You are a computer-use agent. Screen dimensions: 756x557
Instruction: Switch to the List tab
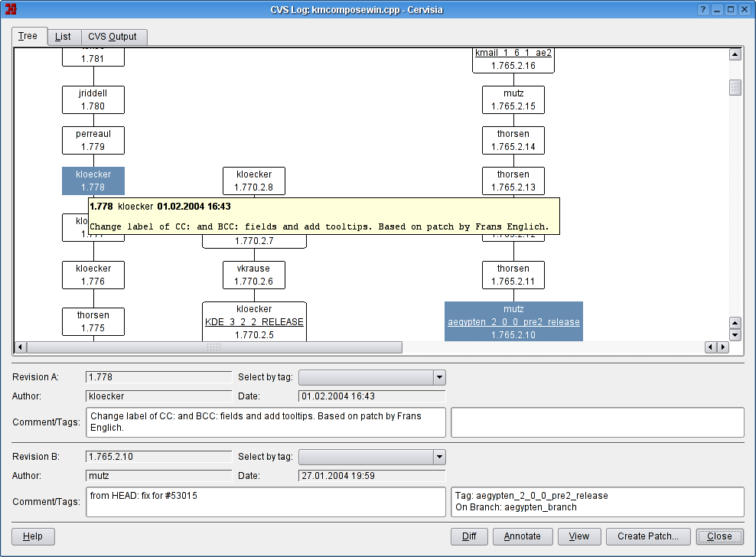[x=64, y=37]
